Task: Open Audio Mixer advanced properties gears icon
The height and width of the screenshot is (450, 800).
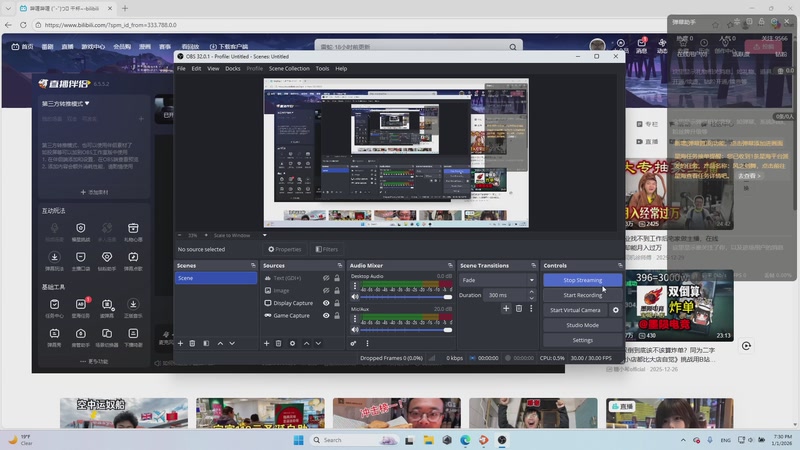Action: tap(353, 343)
